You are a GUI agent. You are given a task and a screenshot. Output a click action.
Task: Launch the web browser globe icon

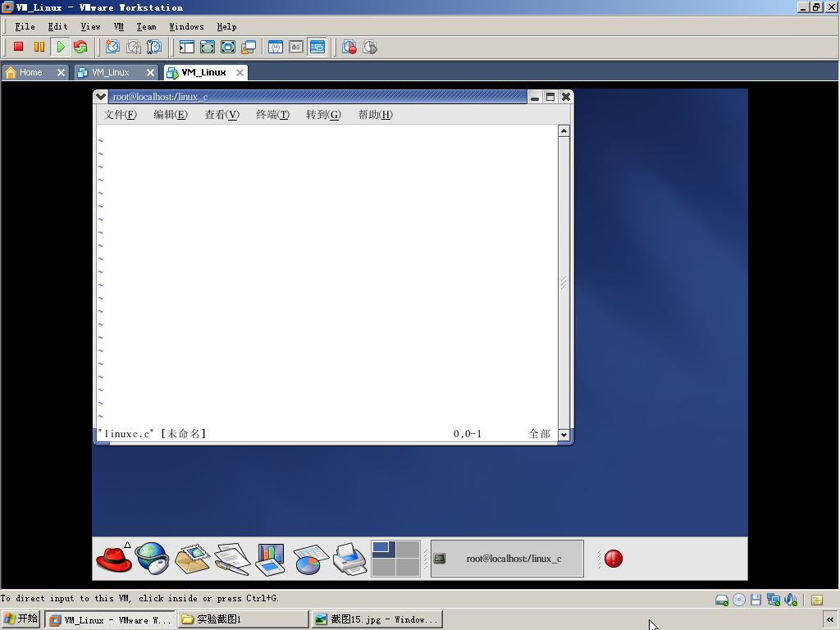point(152,558)
